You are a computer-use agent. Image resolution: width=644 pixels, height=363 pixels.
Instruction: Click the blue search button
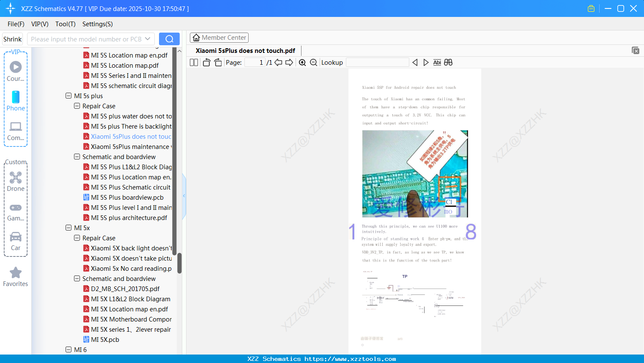169,39
